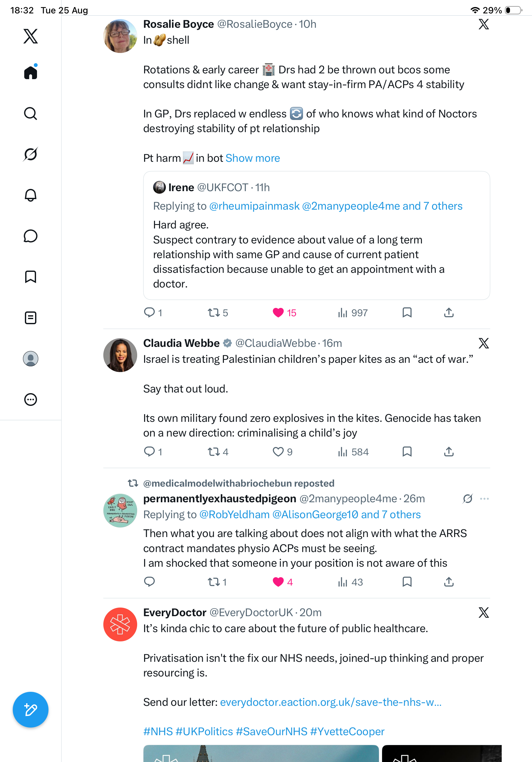Open the Bookmarks icon in the sidebar
This screenshot has width=532, height=762.
point(31,277)
